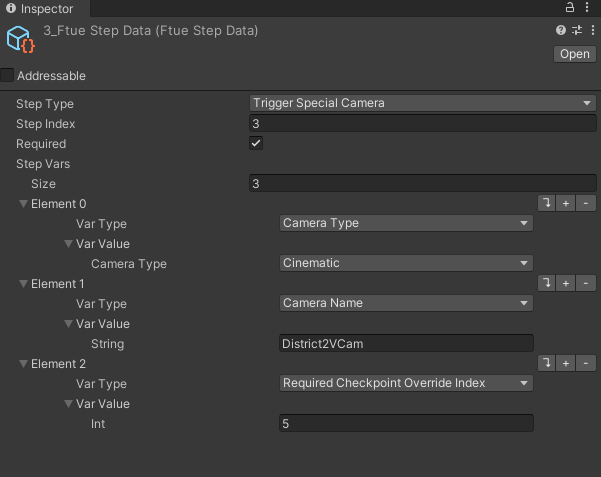
Task: Click Element 2 move-down arrow button
Action: point(547,363)
